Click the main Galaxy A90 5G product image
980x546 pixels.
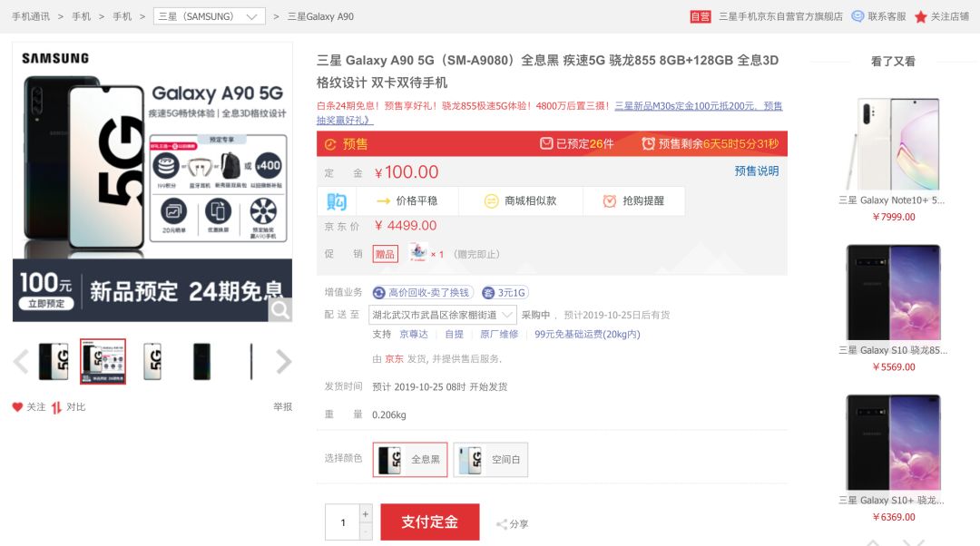(x=152, y=181)
